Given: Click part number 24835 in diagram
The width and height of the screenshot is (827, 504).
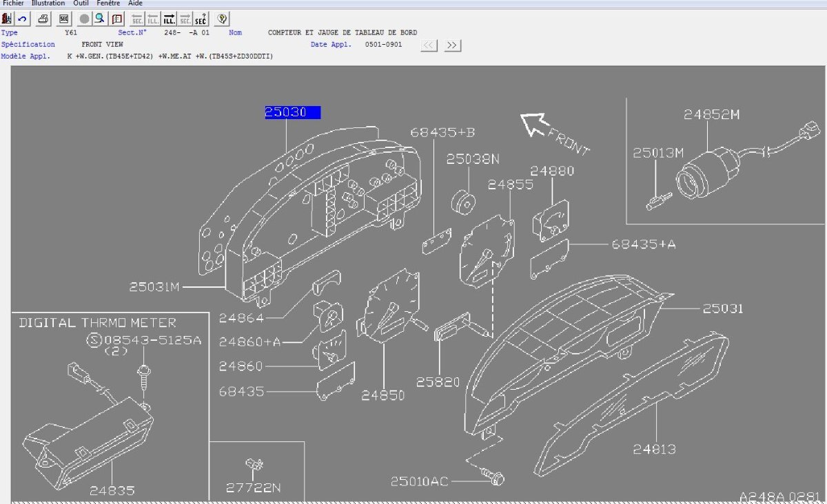Looking at the screenshot, I should pos(112,490).
